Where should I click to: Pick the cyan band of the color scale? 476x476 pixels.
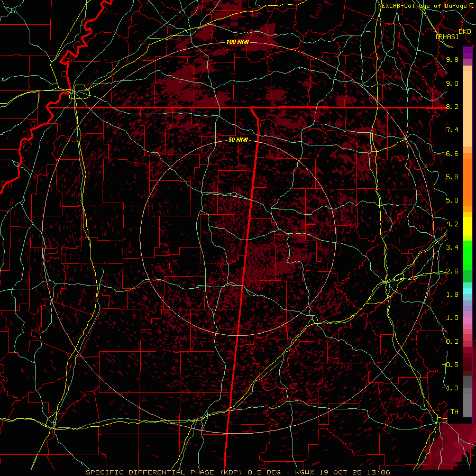click(x=467, y=291)
